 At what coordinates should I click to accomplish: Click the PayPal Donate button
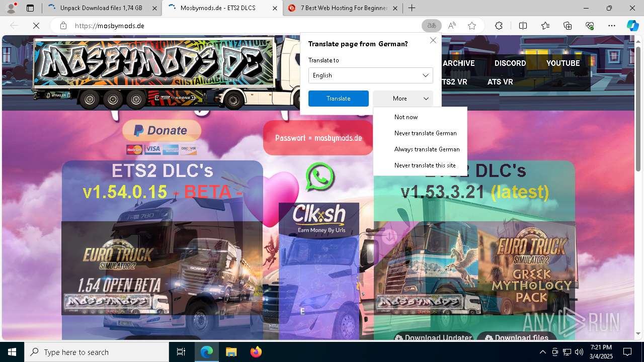162,131
